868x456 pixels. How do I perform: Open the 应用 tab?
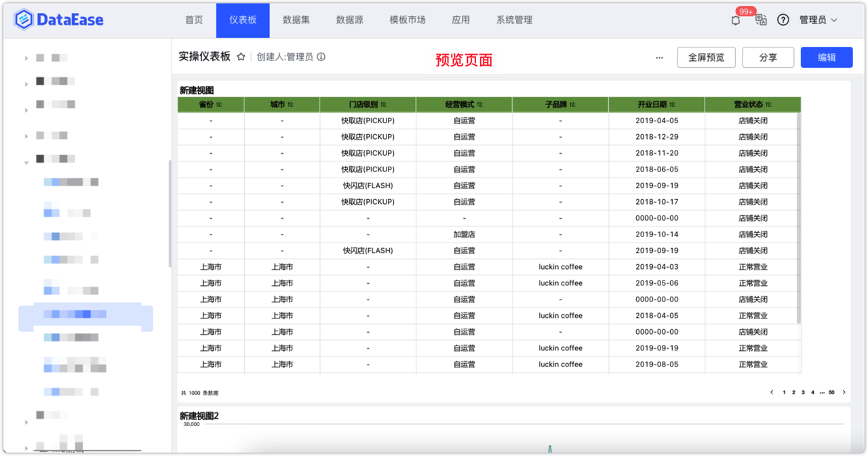pos(460,20)
